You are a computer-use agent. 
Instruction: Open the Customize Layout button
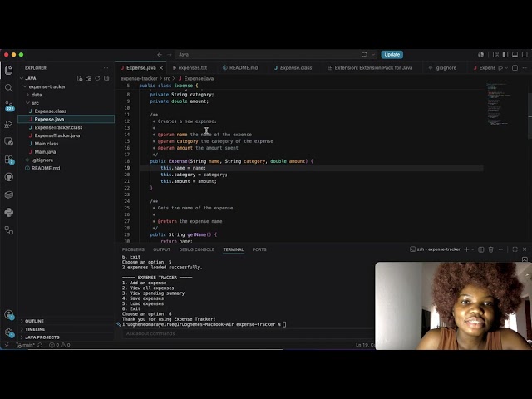[495, 55]
